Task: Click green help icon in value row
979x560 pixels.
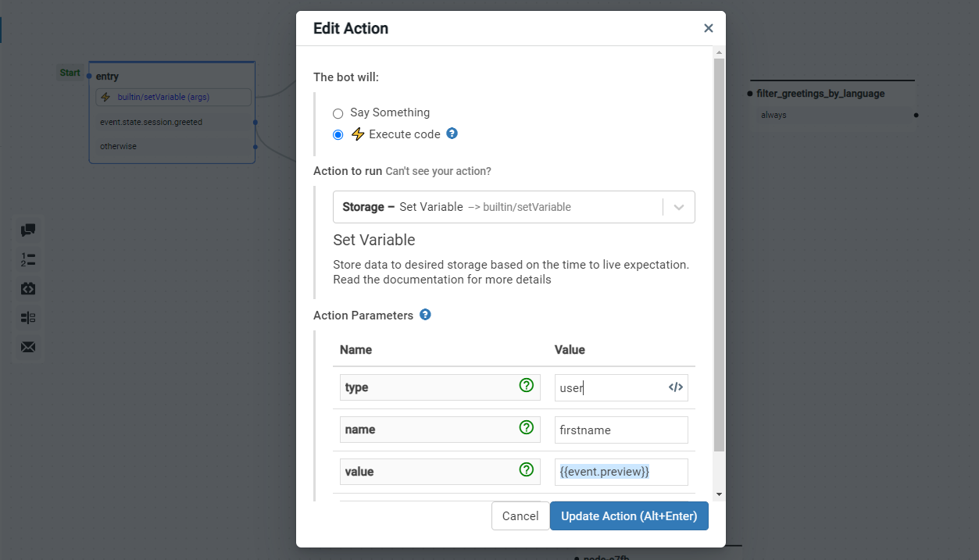Action: (527, 470)
